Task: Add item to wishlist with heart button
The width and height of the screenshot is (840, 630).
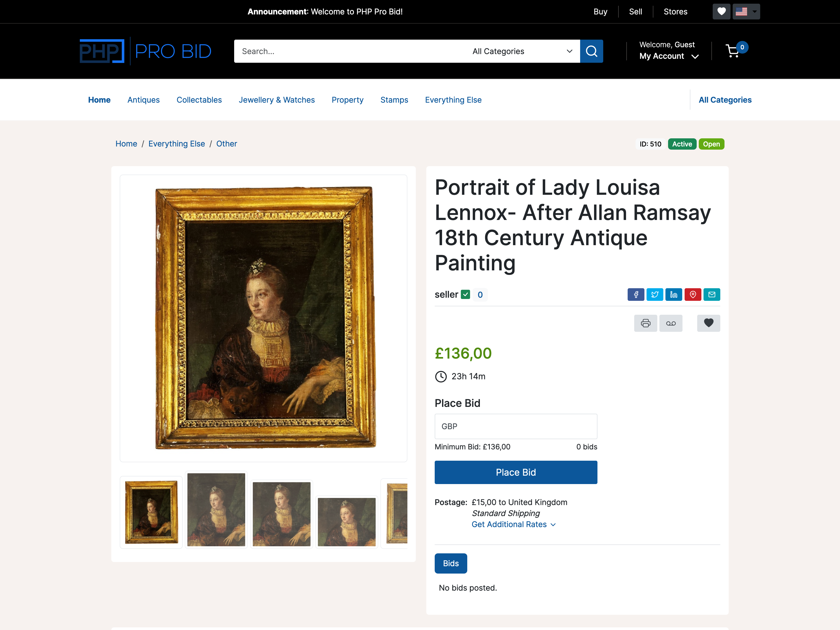Action: 708,323
